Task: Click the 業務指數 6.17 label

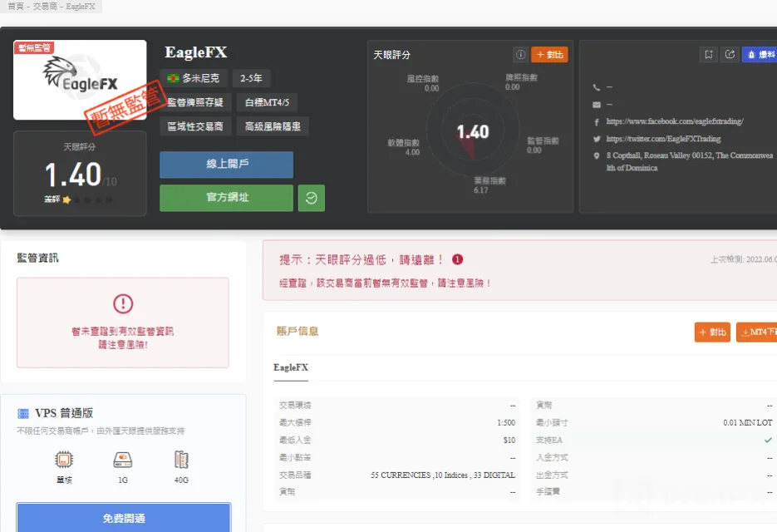Action: pos(489,185)
